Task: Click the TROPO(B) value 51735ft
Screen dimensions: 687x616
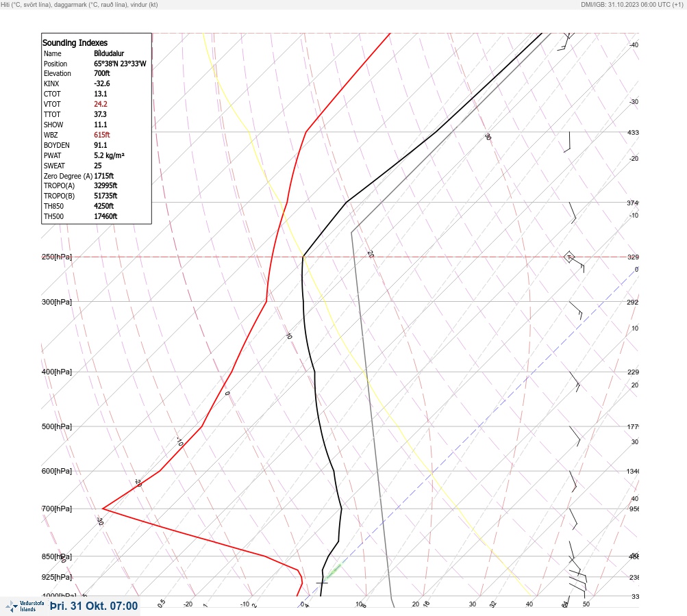Action: point(105,196)
